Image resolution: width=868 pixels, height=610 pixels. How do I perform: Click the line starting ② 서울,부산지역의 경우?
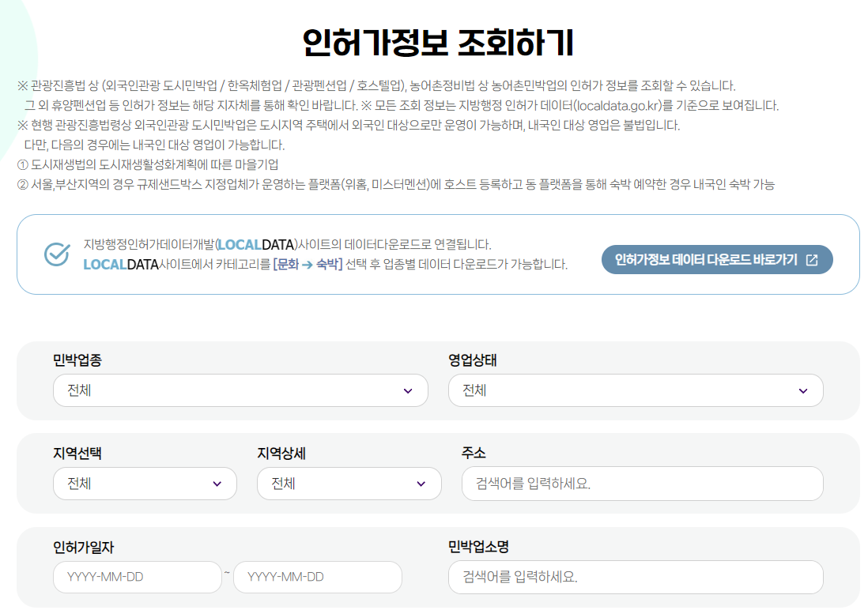coord(396,184)
